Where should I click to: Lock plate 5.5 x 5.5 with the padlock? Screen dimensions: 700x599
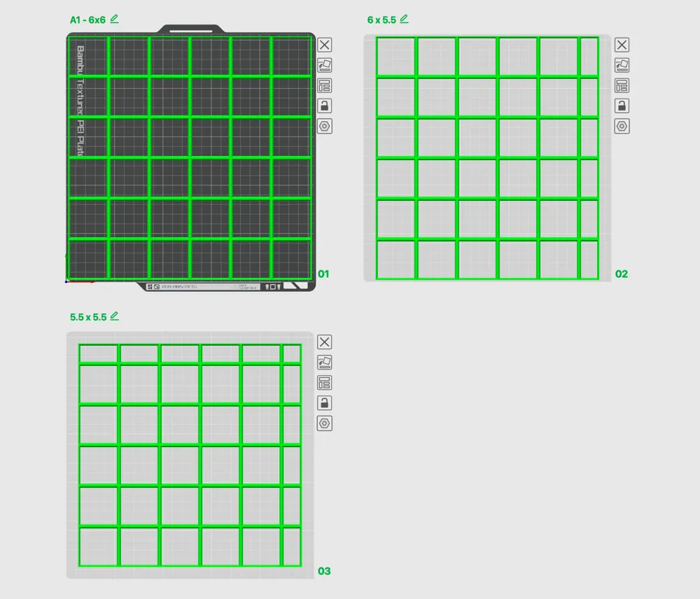point(324,402)
